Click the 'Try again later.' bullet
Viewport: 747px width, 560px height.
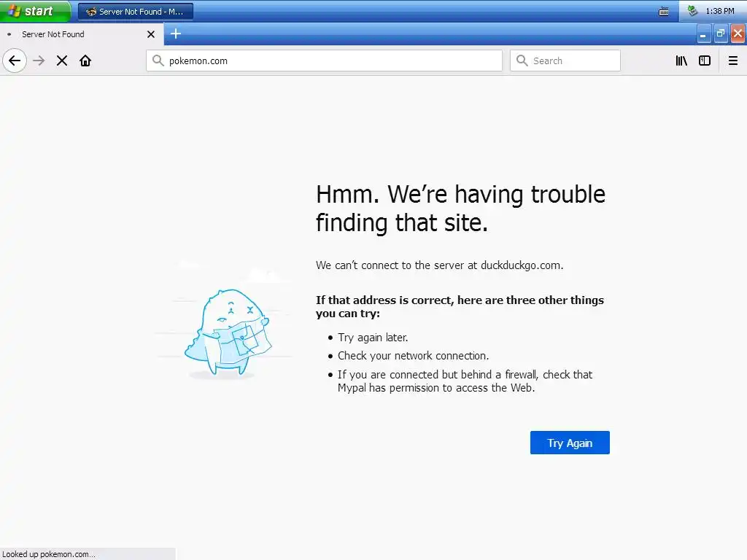373,337
